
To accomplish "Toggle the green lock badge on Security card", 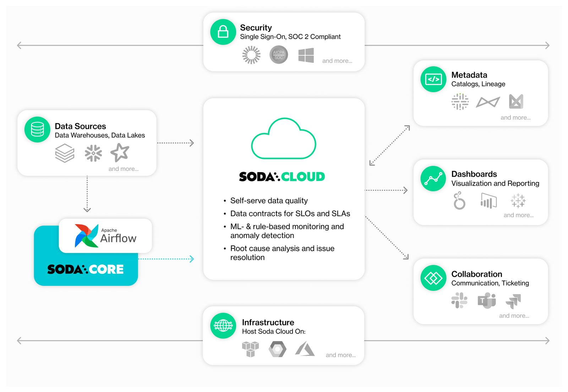I will 223,32.
